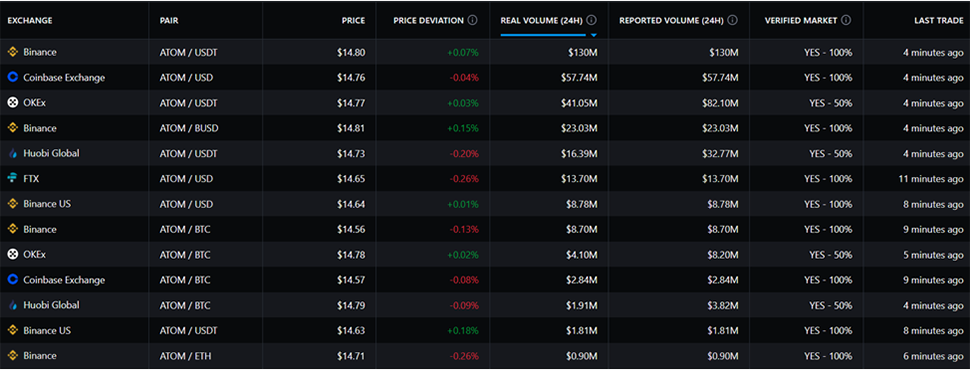Sort the table by the Price column header
This screenshot has height=370, width=970.
tap(353, 20)
